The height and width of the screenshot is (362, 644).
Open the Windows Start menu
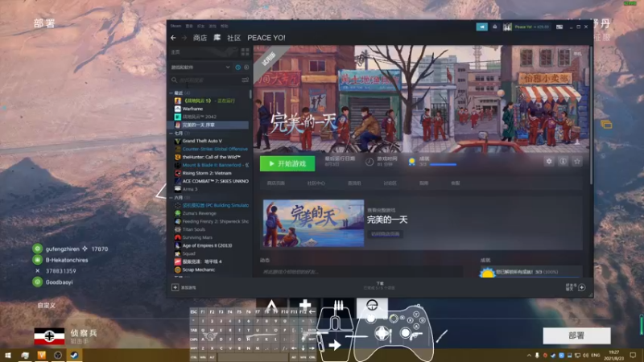coord(8,355)
